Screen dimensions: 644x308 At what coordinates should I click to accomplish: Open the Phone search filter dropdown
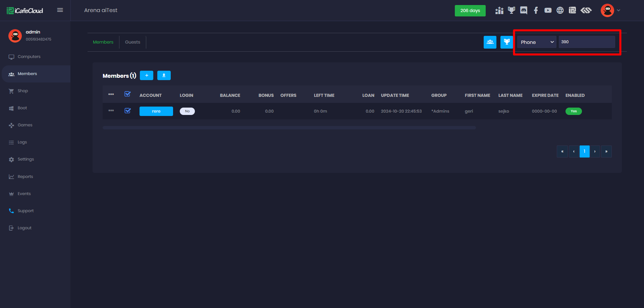pos(536,42)
